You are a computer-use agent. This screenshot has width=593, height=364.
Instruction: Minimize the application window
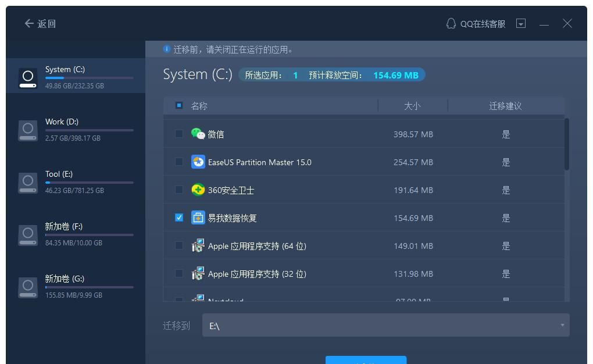[544, 25]
